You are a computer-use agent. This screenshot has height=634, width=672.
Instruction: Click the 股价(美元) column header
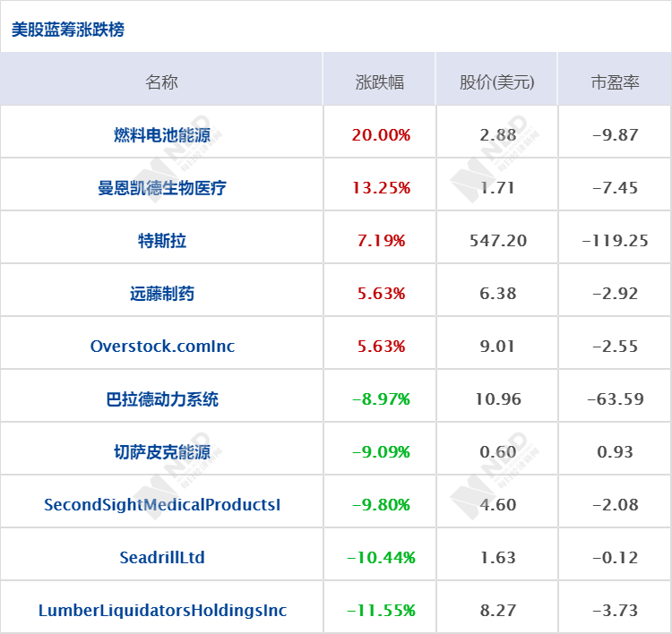click(497, 81)
